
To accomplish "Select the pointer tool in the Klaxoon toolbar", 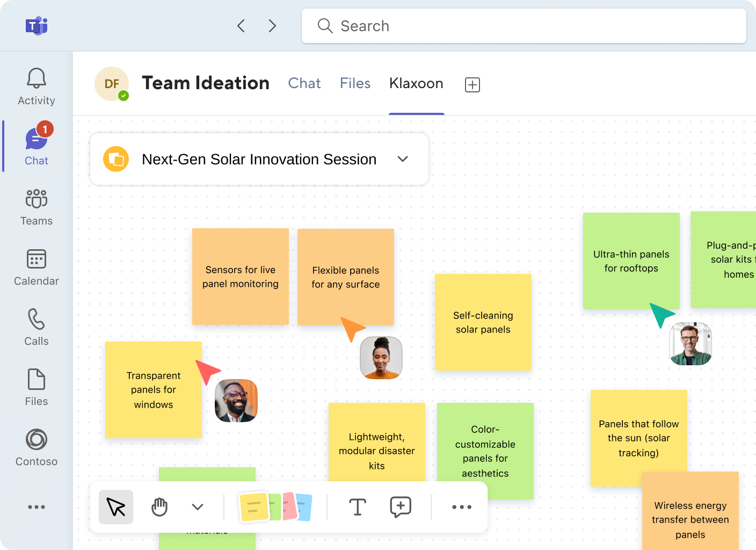I will click(115, 506).
